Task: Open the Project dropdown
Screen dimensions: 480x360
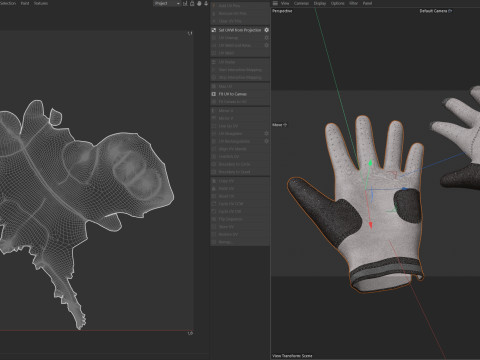Action: (x=167, y=3)
